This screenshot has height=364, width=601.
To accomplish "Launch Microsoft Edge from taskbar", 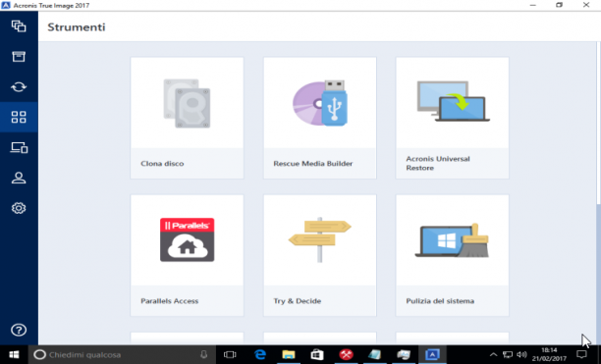I will click(260, 355).
